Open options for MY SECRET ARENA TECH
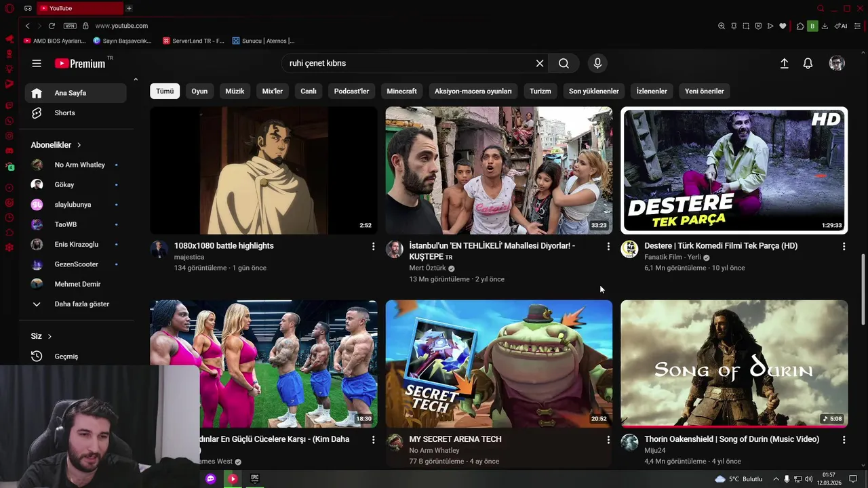The height and width of the screenshot is (488, 868). (608, 440)
